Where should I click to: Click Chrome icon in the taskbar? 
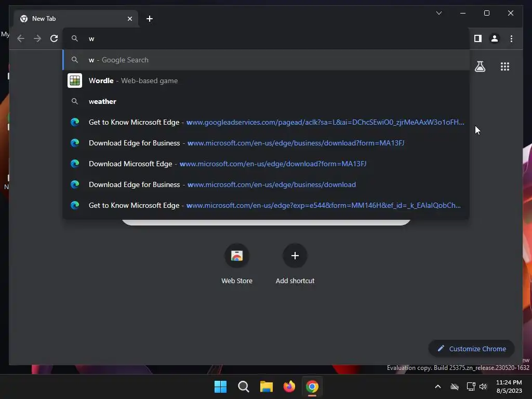tap(312, 387)
